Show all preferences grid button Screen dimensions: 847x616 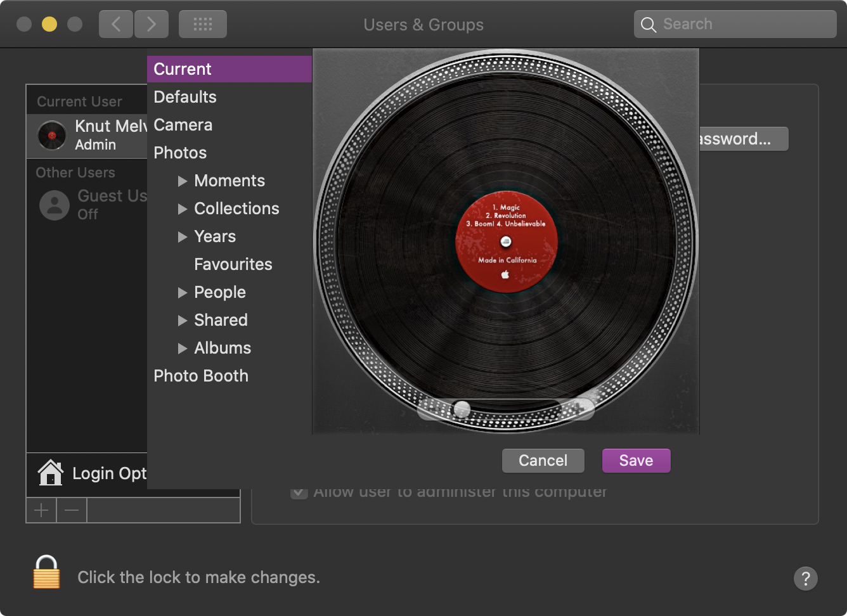[203, 25]
